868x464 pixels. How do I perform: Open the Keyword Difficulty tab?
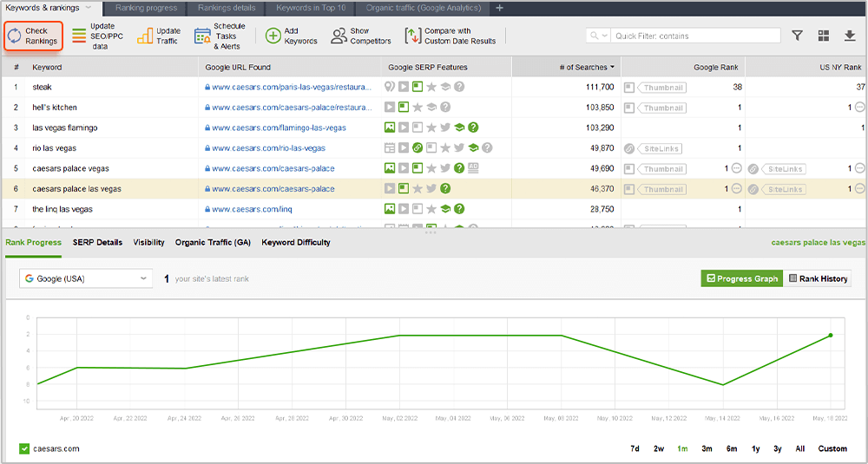pos(296,242)
